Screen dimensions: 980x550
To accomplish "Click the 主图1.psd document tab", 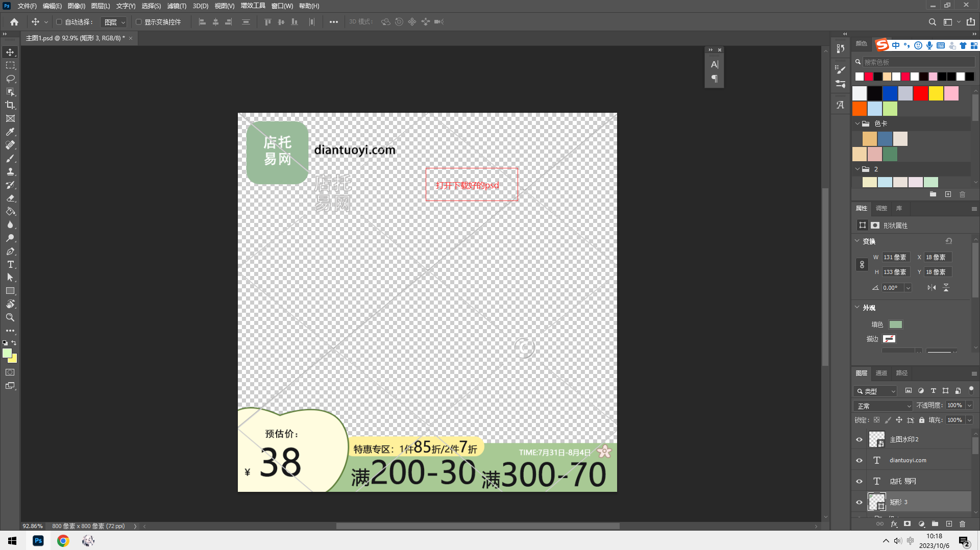I will point(75,38).
